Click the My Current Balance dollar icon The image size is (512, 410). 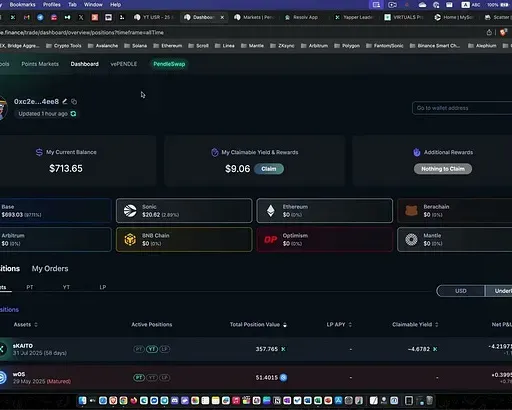39,152
